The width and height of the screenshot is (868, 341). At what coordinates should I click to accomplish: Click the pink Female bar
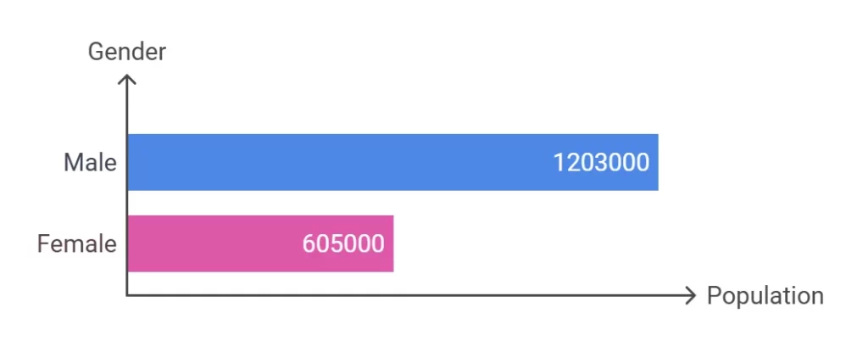[x=261, y=243]
